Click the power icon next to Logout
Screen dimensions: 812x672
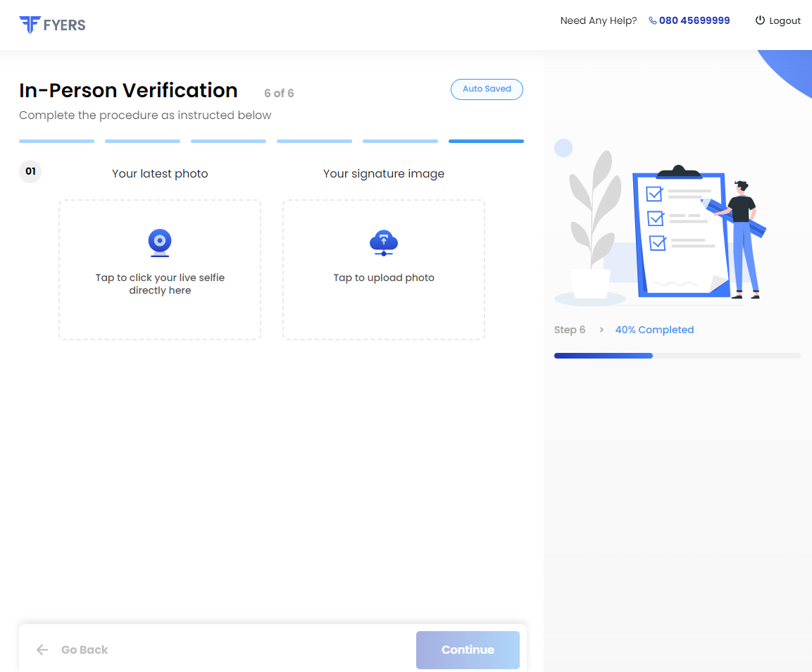pyautogui.click(x=760, y=20)
